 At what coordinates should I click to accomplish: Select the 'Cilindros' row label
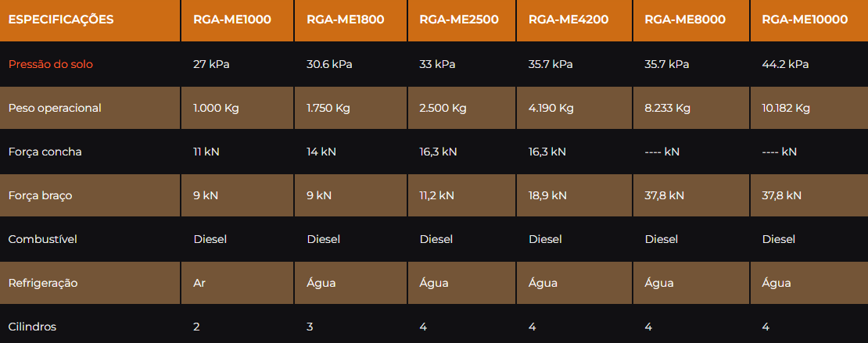[x=32, y=327]
